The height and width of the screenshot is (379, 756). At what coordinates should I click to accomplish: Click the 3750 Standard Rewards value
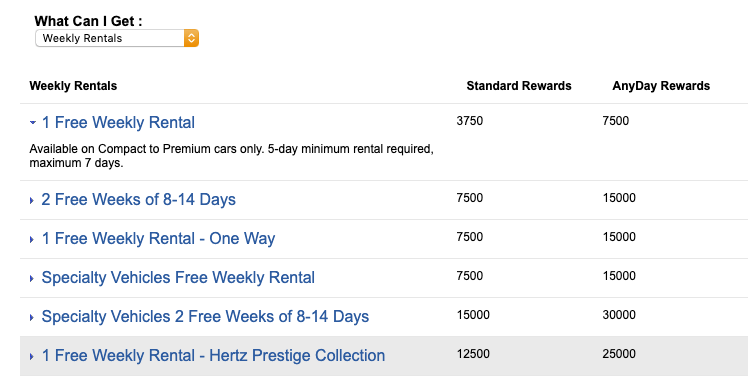(x=470, y=121)
